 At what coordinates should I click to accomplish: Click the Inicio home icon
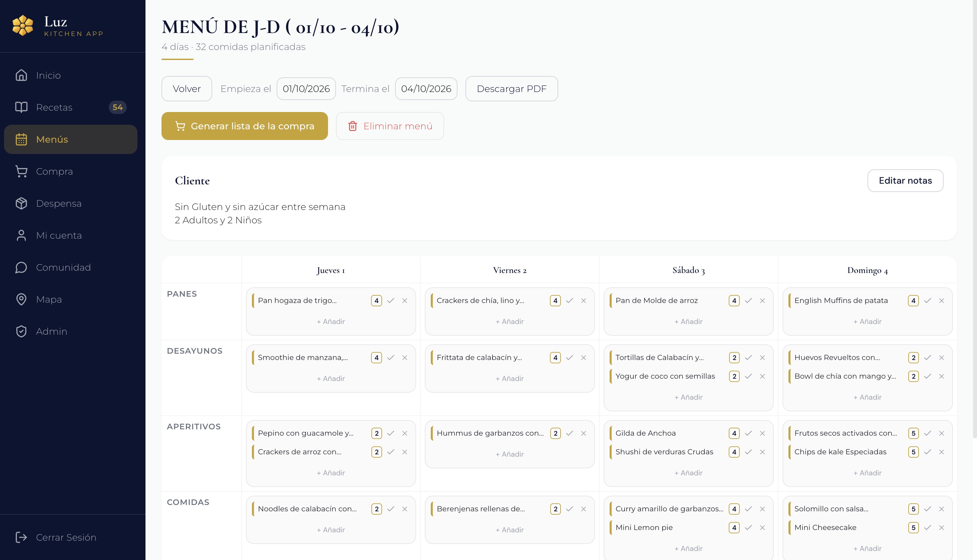[x=21, y=75]
